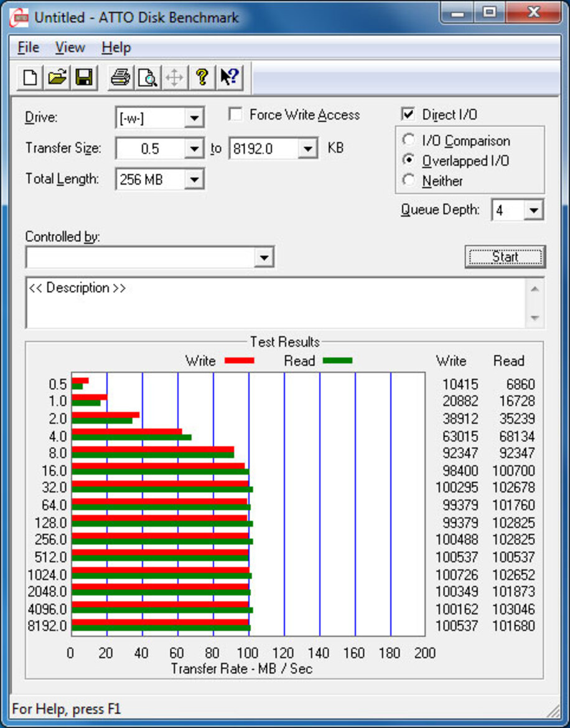Open the Queue Depth dropdown

533,210
